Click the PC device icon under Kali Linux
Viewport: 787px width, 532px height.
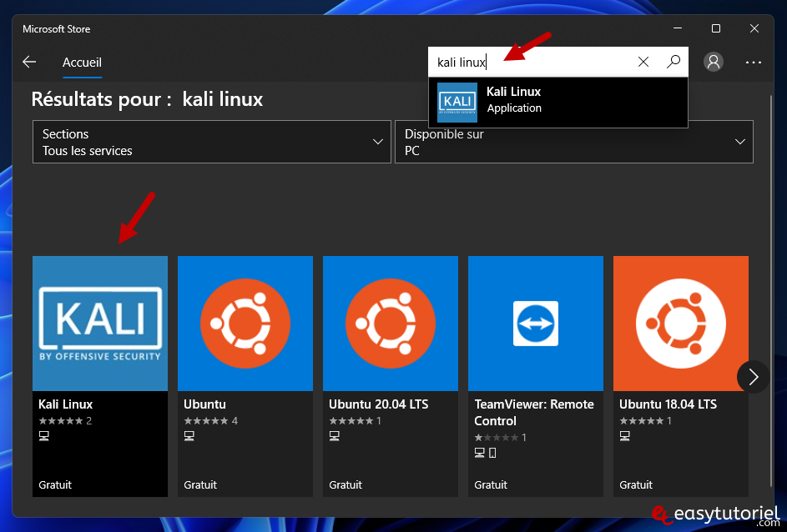click(x=44, y=436)
